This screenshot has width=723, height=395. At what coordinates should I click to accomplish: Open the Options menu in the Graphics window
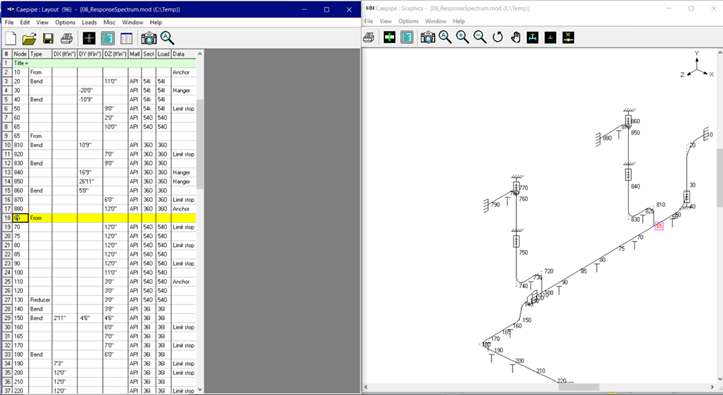[408, 21]
